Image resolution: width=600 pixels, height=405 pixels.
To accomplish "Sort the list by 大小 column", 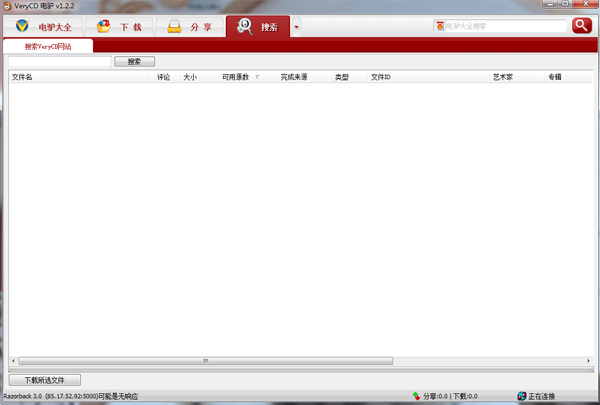I will 190,77.
